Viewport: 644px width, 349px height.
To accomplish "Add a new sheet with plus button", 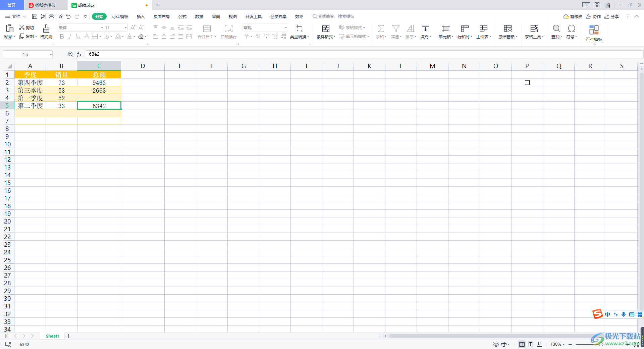I will [68, 336].
